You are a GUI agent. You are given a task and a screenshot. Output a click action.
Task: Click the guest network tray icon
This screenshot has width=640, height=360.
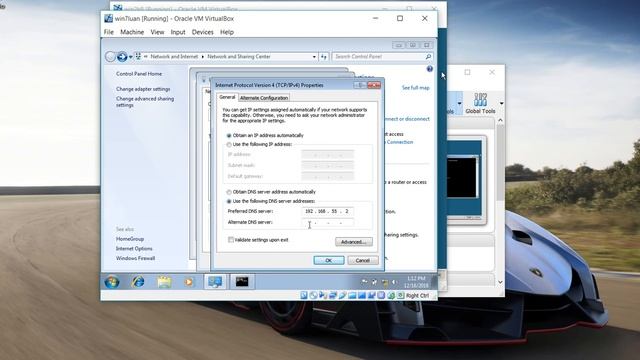(384, 282)
